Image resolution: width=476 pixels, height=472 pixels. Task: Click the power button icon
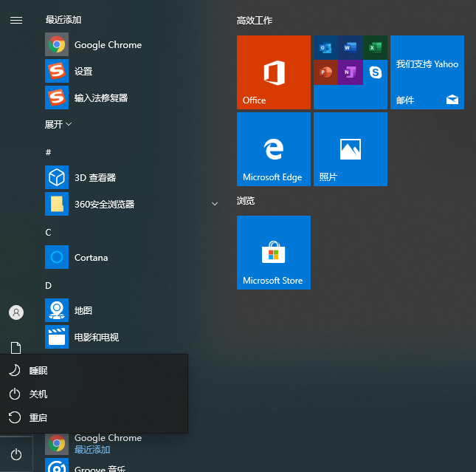point(16,455)
